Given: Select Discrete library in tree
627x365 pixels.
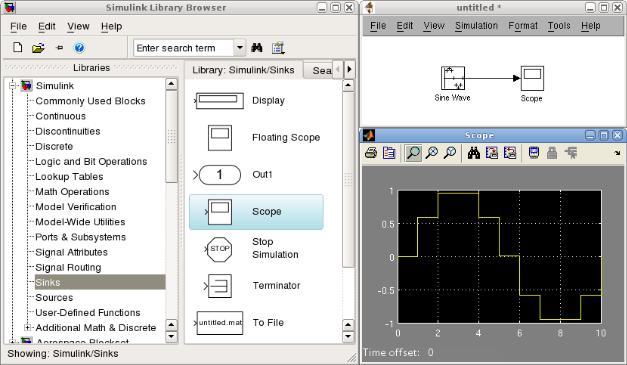Looking at the screenshot, I should [x=54, y=146].
